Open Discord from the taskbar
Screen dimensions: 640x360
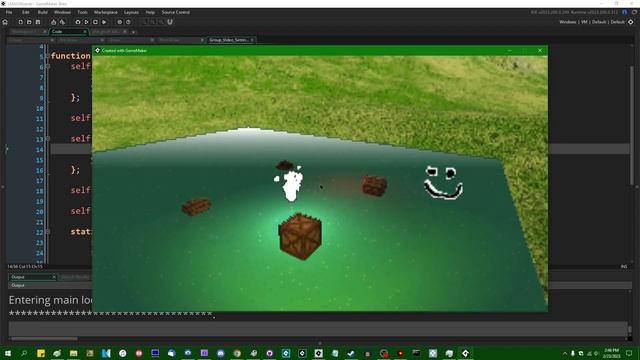[220, 353]
